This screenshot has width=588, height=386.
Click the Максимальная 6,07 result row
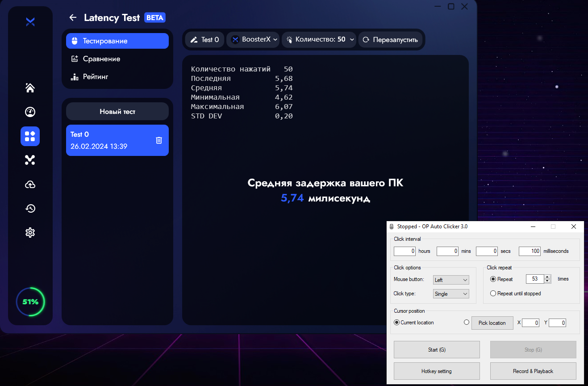pos(242,107)
